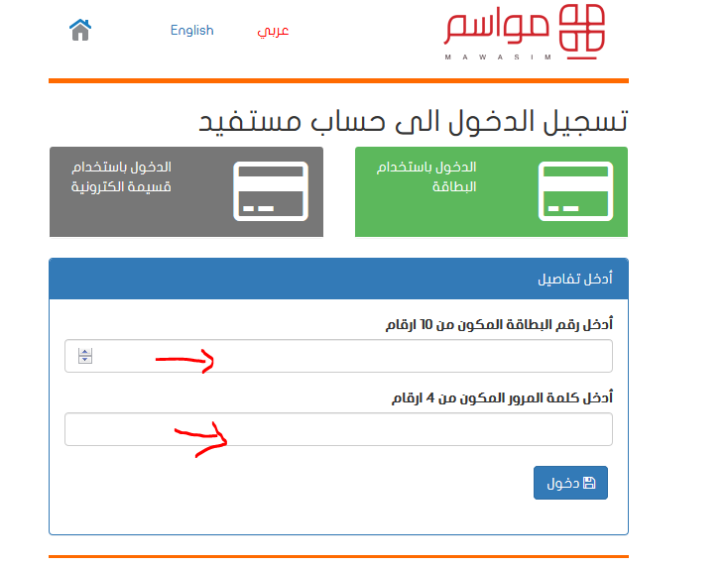
Task: Open the Mawasim logo
Action: pos(524,32)
